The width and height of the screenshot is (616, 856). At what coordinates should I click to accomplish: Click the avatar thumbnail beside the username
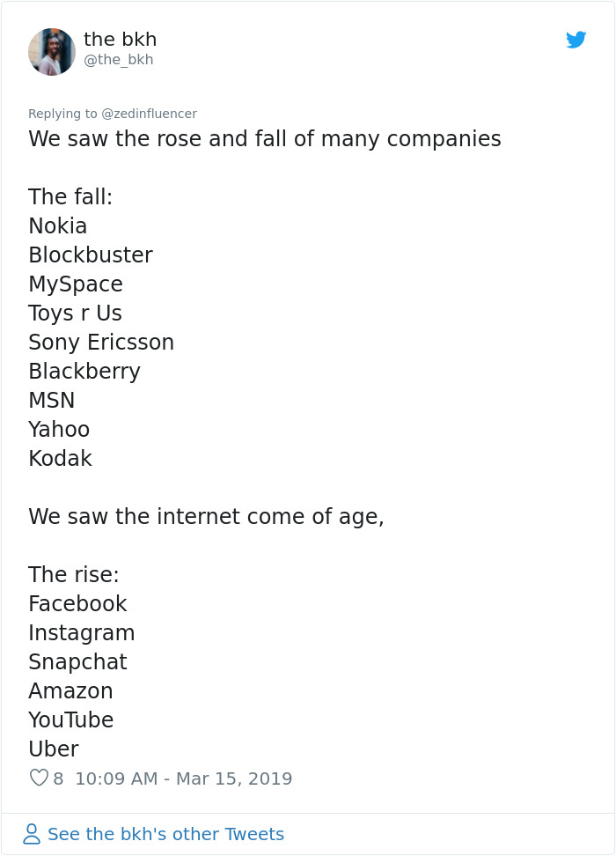52,52
